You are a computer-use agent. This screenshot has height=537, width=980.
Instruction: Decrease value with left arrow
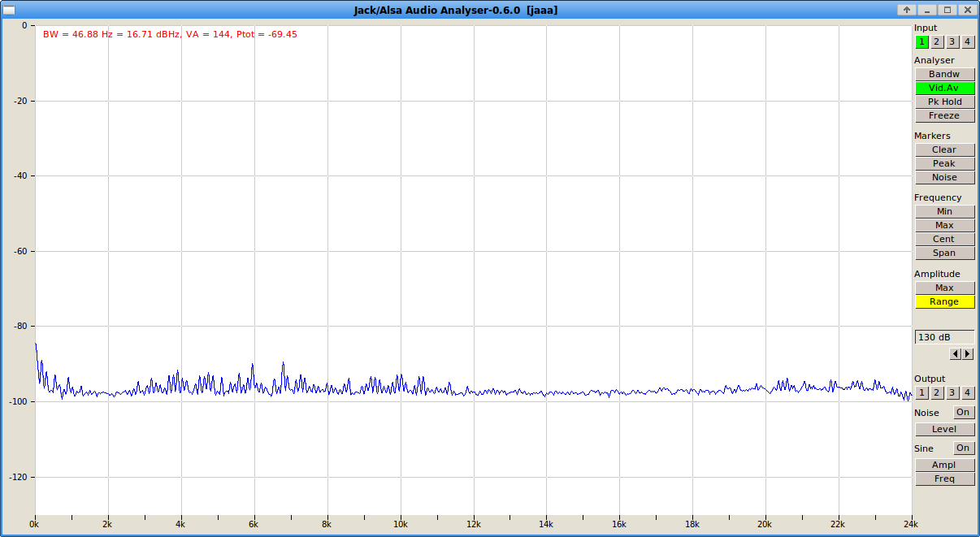(x=956, y=354)
